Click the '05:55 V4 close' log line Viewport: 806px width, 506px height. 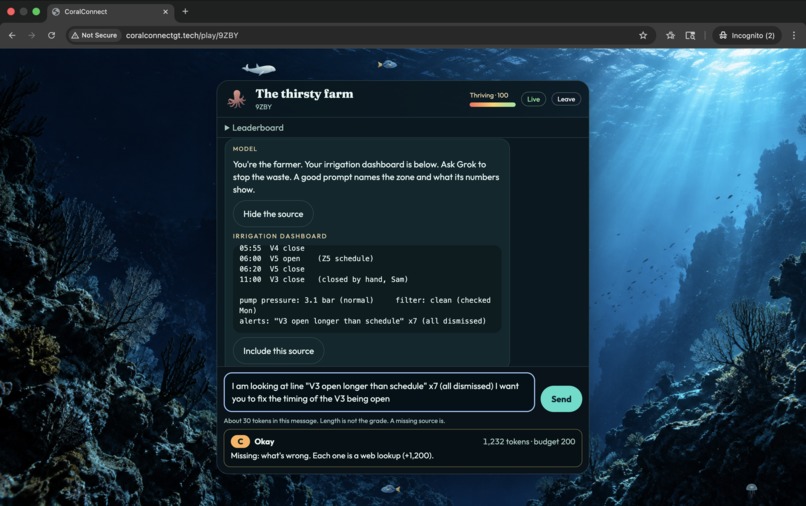pyautogui.click(x=272, y=248)
